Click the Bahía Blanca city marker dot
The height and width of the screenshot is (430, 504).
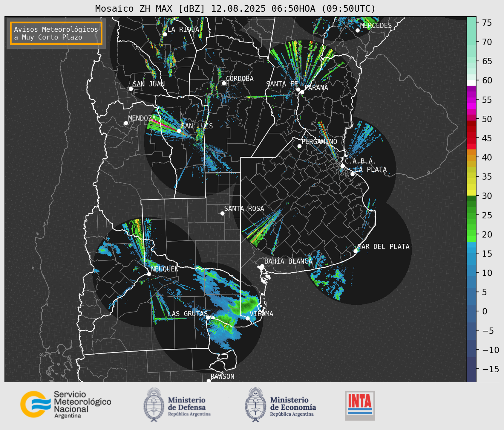point(262,266)
